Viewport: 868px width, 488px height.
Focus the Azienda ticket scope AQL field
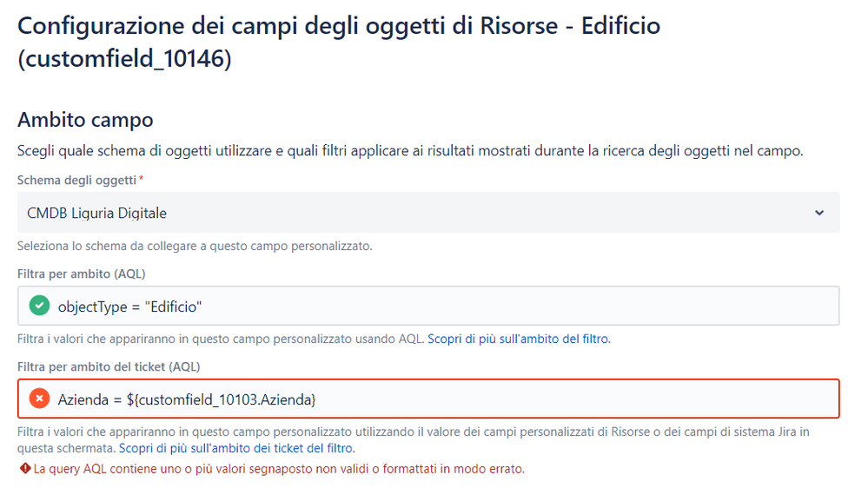click(x=428, y=399)
